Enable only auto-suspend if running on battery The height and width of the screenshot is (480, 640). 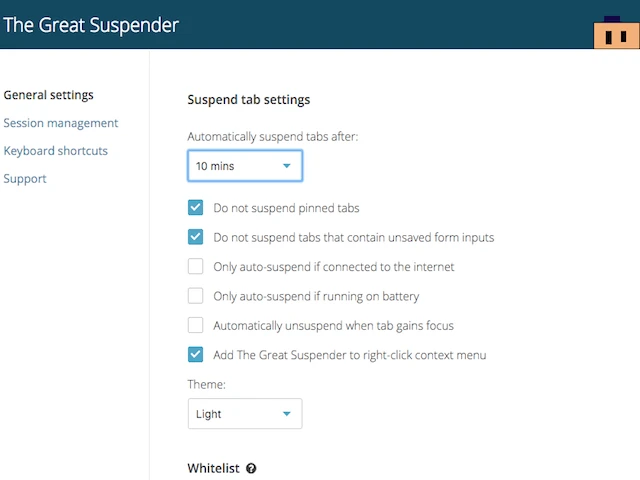(196, 296)
